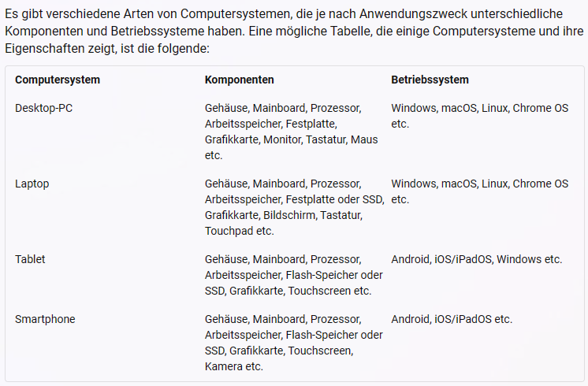The width and height of the screenshot is (588, 386).
Task: Click the Laptop operating systems cell
Action: (479, 191)
